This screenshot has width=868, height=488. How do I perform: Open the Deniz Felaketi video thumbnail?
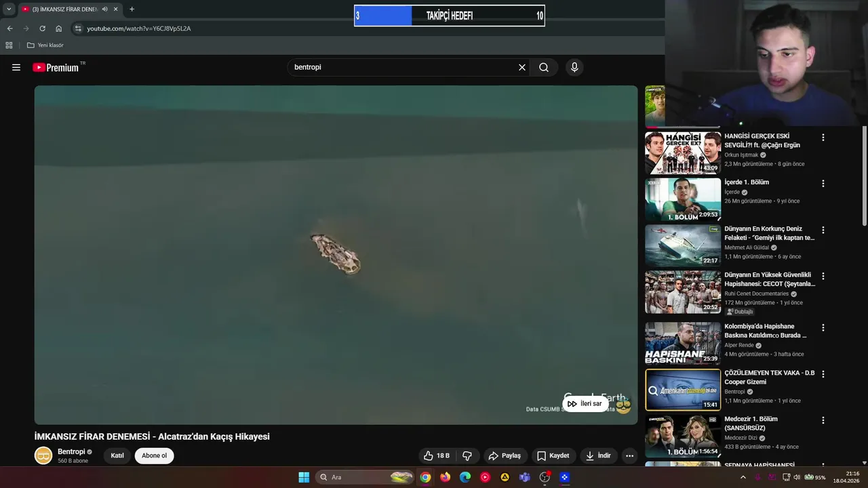tap(682, 245)
